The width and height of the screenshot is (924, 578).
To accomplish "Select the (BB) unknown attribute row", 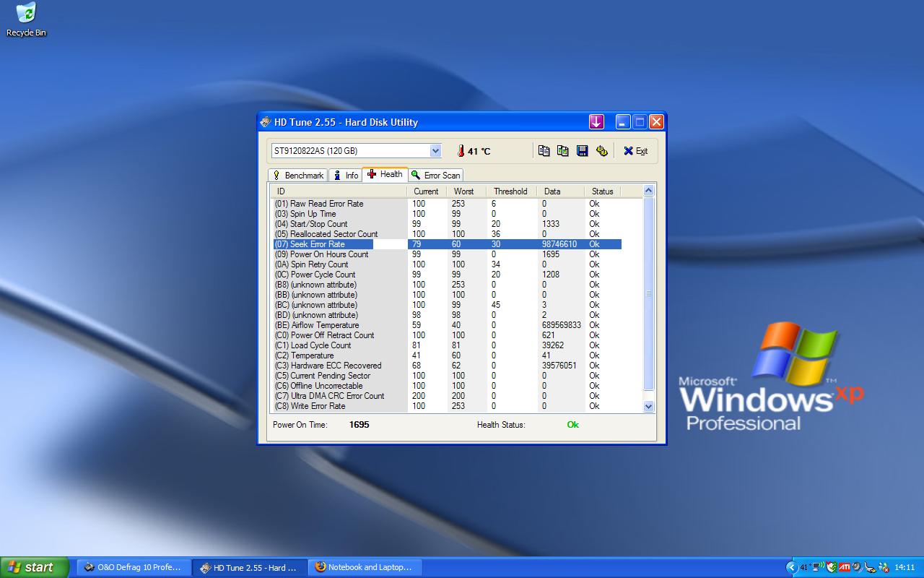I will (x=447, y=295).
